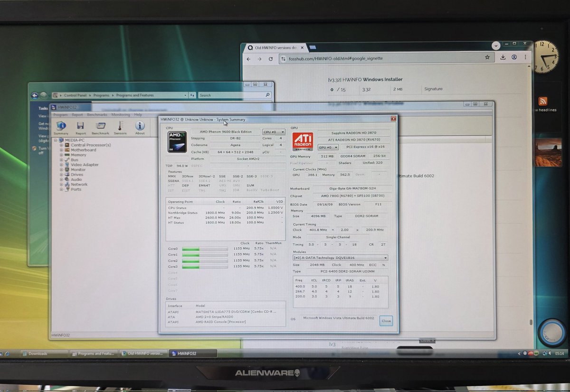The width and height of the screenshot is (570, 392).
Task: Click the Downloads taskbar button
Action: (45, 354)
